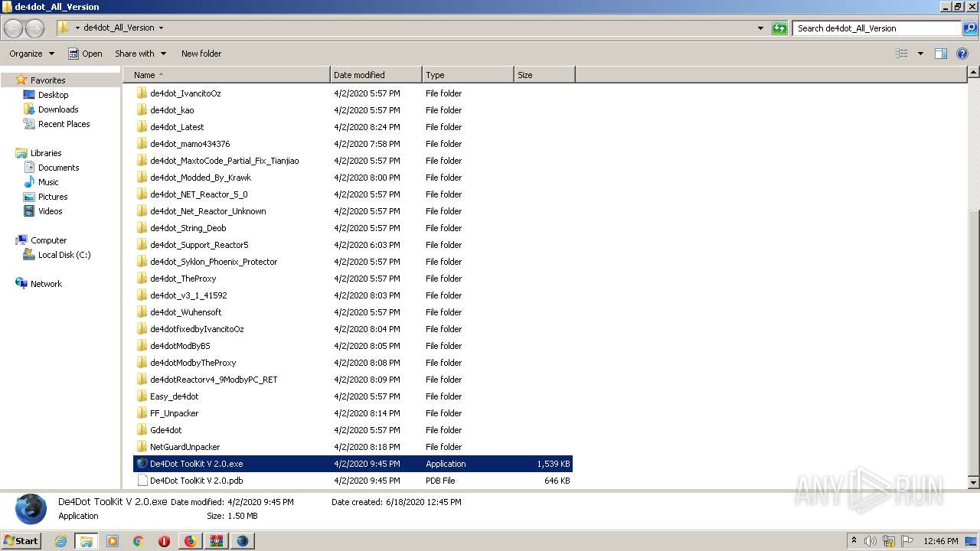Select the de4dot_Latest folder
The image size is (980, 551).
coord(177,127)
